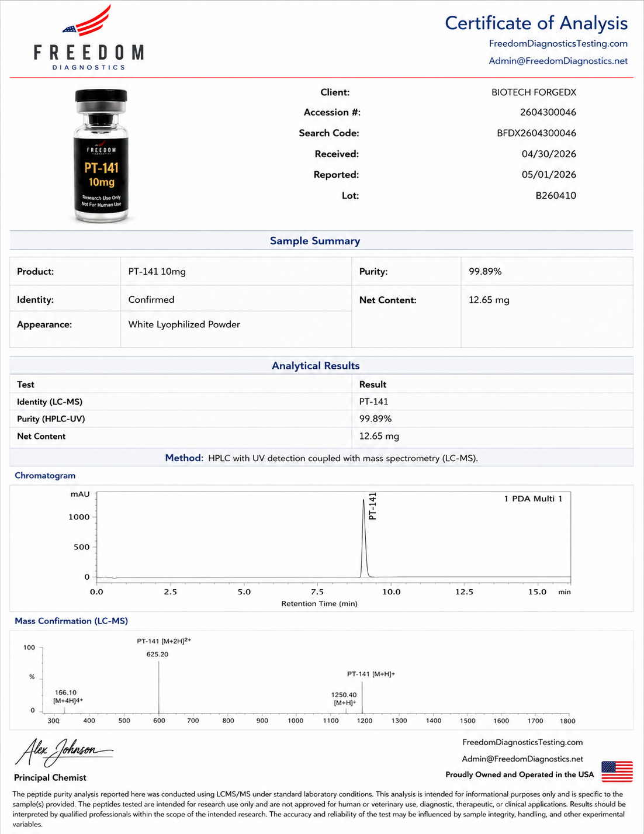Click the Chromatogram section label
The height and width of the screenshot is (834, 644).
[45, 476]
